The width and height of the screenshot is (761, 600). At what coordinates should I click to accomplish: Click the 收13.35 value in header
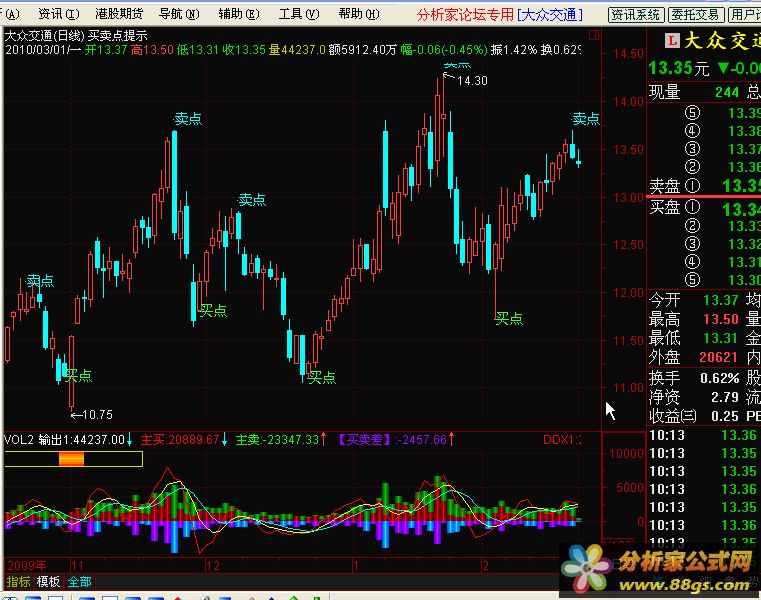pos(244,50)
